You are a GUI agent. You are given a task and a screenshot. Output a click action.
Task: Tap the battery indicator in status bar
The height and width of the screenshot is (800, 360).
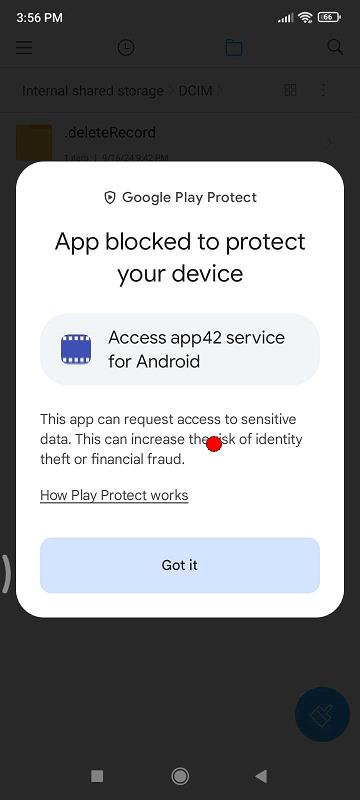coord(329,17)
